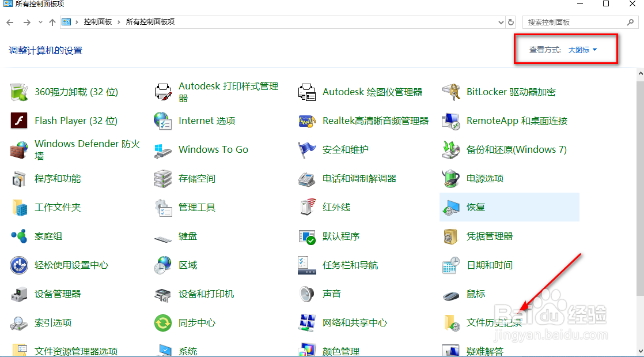Viewport: 644px width, 357px height.
Task: Open the 电话和调制解调器 icon
Action: (x=307, y=179)
